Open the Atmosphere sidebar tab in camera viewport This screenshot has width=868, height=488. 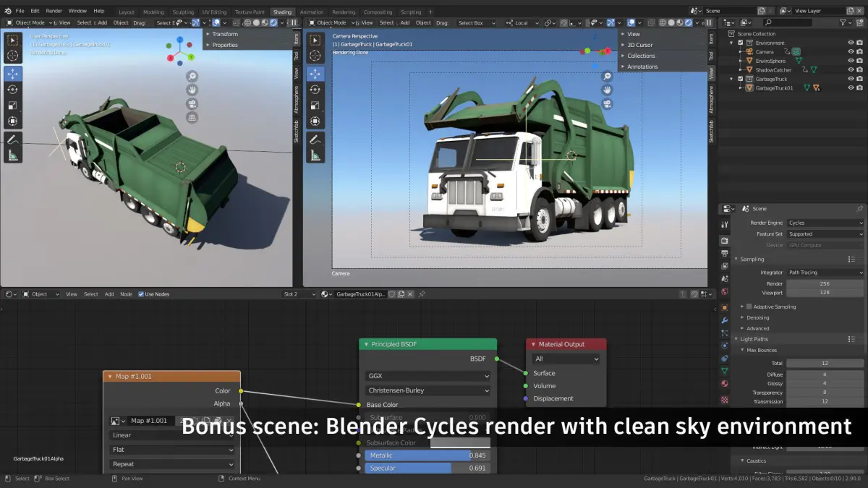point(711,99)
